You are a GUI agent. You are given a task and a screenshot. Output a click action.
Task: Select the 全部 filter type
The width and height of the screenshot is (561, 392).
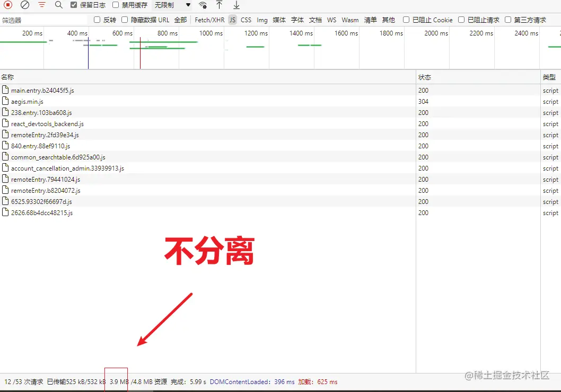181,20
